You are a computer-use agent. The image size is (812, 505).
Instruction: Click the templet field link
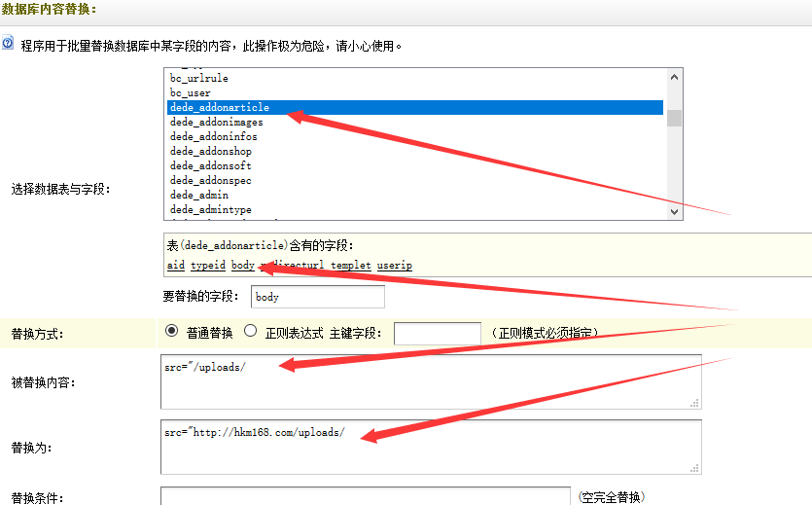pyautogui.click(x=351, y=266)
